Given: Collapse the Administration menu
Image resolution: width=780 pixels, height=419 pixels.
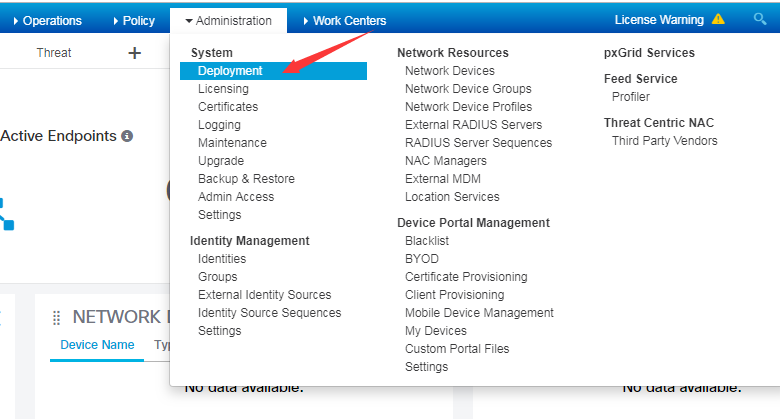Looking at the screenshot, I should click(x=228, y=20).
